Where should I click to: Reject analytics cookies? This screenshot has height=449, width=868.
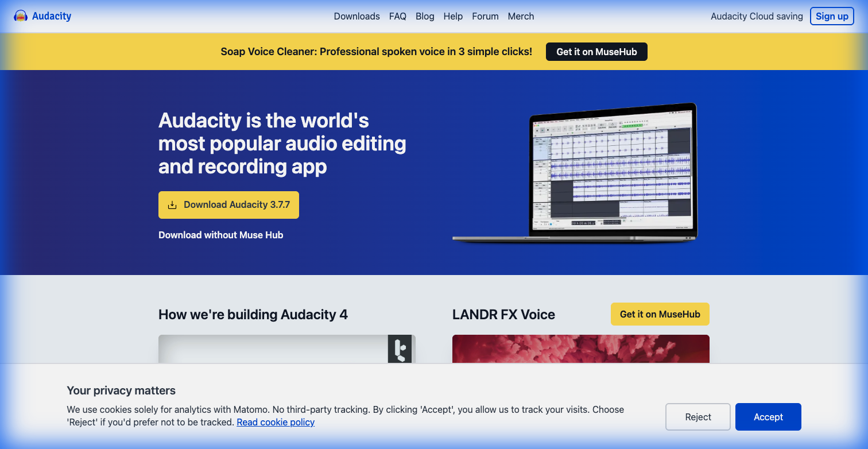[697, 417]
